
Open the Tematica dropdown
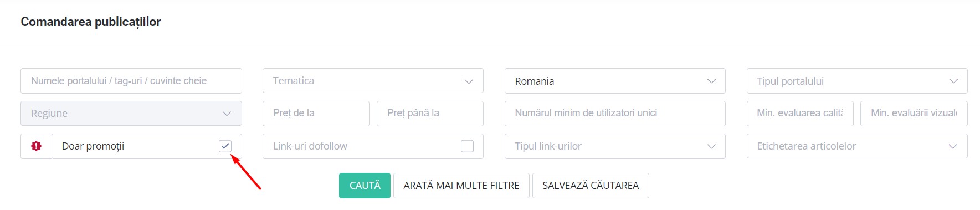[373, 81]
